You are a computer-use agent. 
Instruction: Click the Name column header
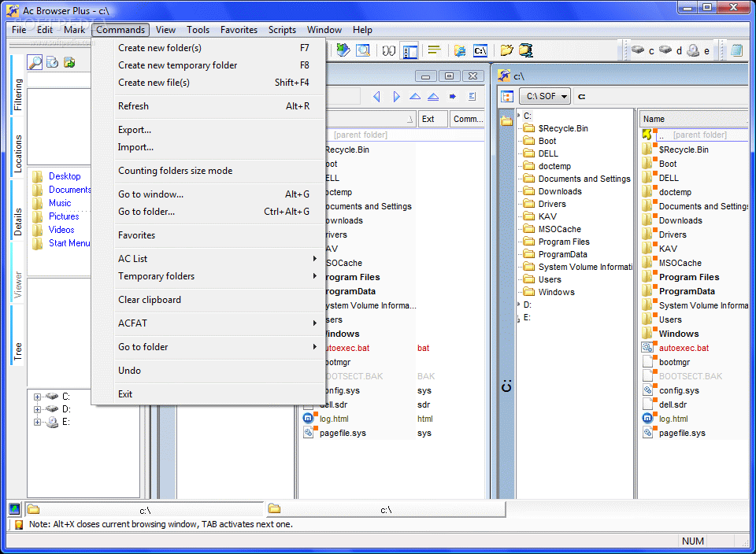pyautogui.click(x=694, y=119)
